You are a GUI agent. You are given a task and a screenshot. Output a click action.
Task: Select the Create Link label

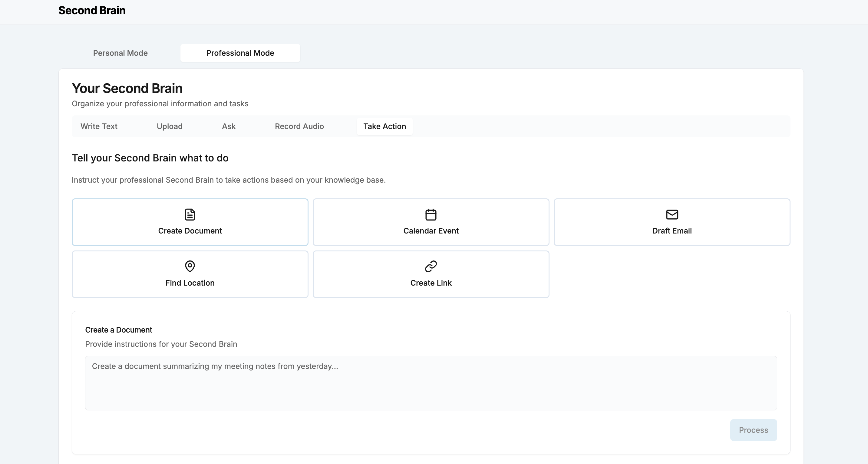click(431, 283)
